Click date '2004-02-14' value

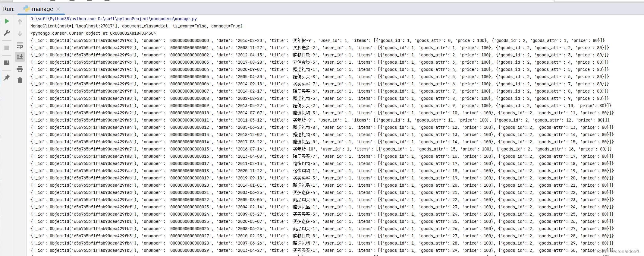click(250, 207)
